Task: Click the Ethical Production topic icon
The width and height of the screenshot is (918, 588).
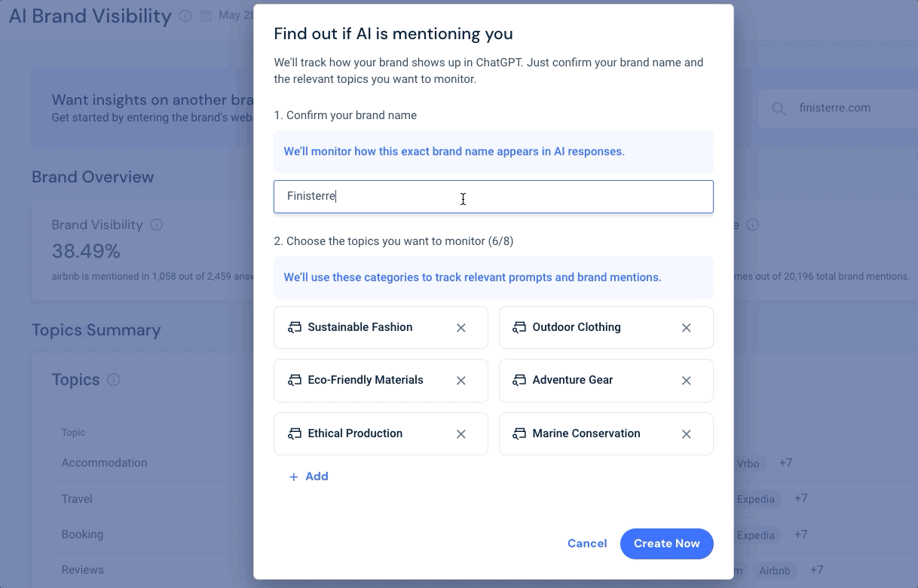Action: (295, 433)
